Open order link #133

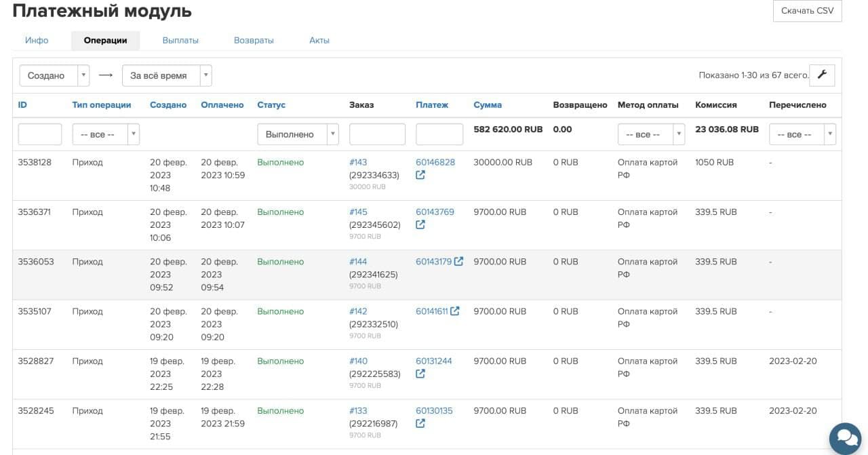[358, 410]
